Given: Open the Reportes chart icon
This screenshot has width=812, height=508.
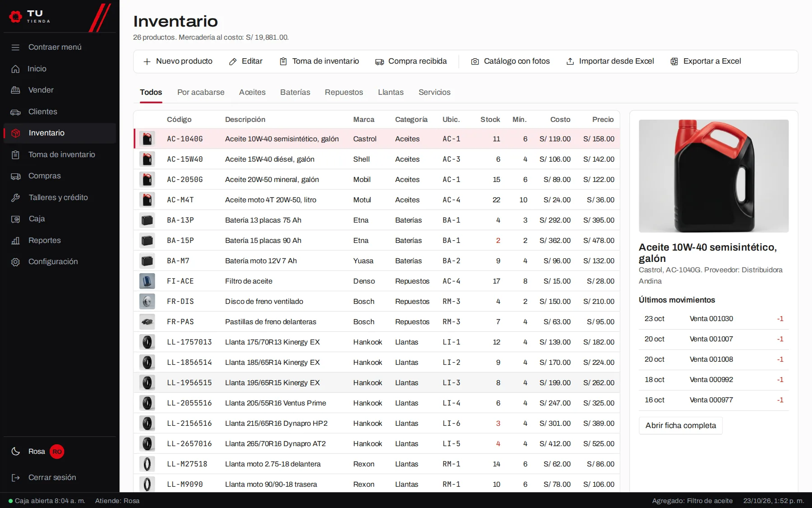Looking at the screenshot, I should [15, 240].
